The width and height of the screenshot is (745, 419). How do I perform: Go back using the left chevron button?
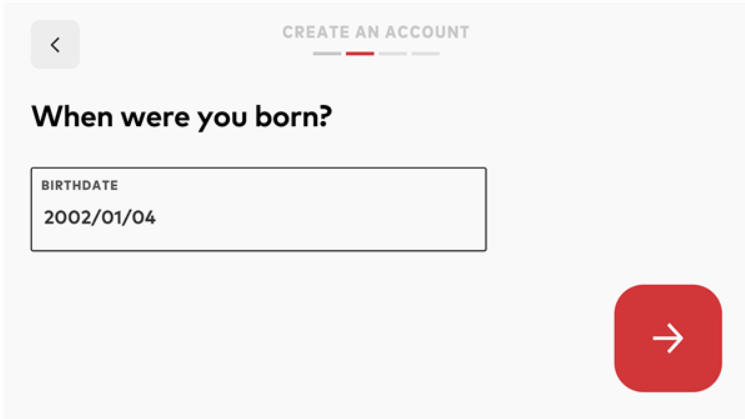pos(55,45)
